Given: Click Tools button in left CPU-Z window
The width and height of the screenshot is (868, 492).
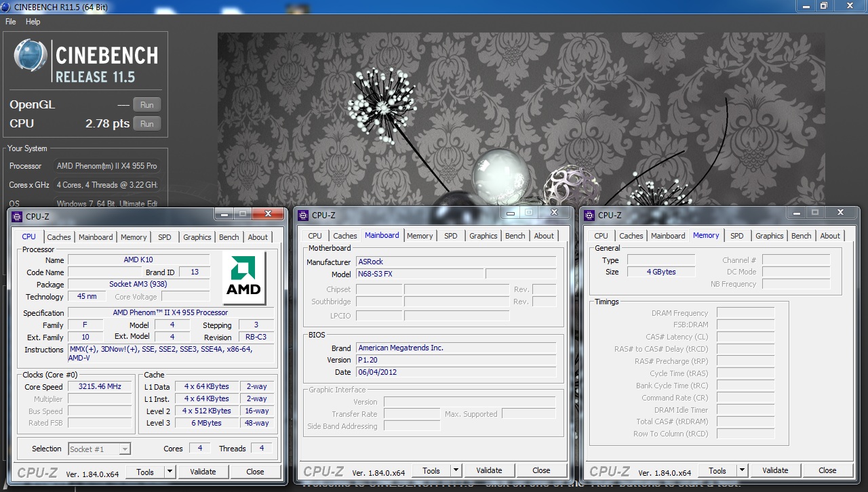Looking at the screenshot, I should [145, 472].
